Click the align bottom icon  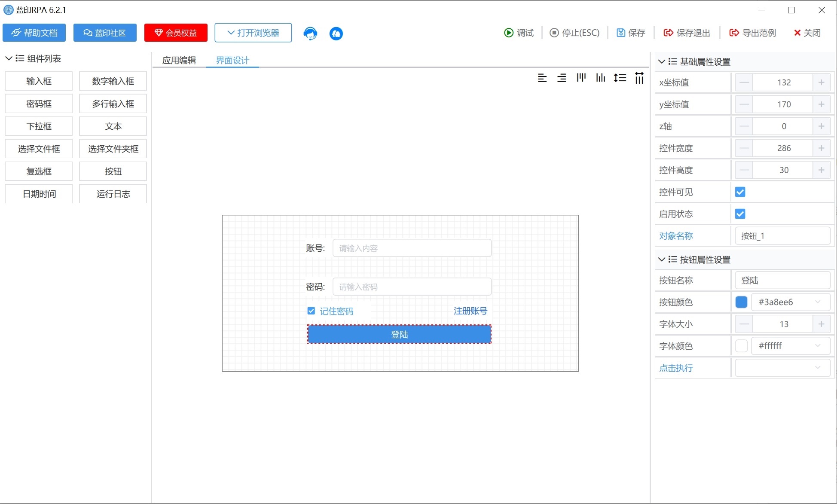pos(601,78)
